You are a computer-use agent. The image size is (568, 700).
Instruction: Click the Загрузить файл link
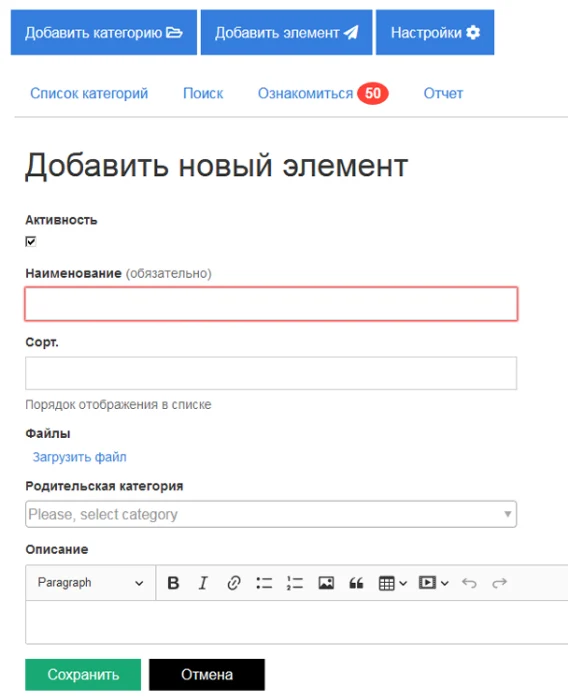[x=79, y=457]
